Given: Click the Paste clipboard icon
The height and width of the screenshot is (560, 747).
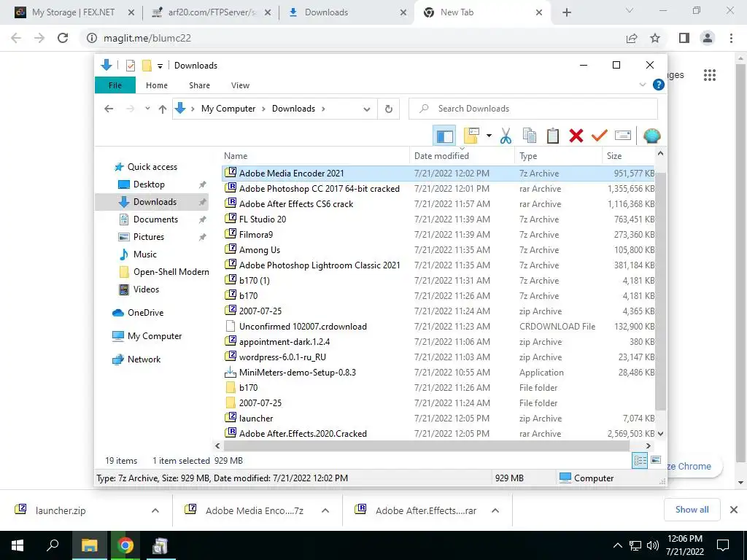Looking at the screenshot, I should pos(553,136).
